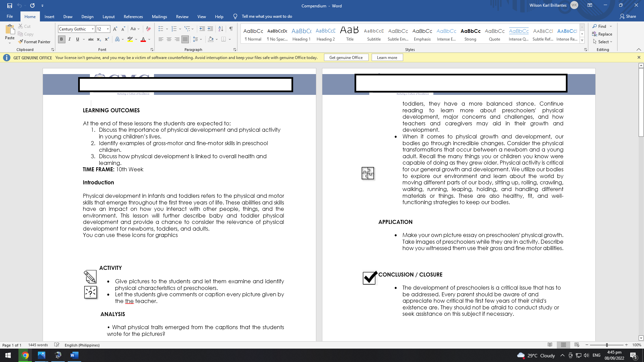The width and height of the screenshot is (644, 362).
Task: Click the Learn more button
Action: pos(387,58)
